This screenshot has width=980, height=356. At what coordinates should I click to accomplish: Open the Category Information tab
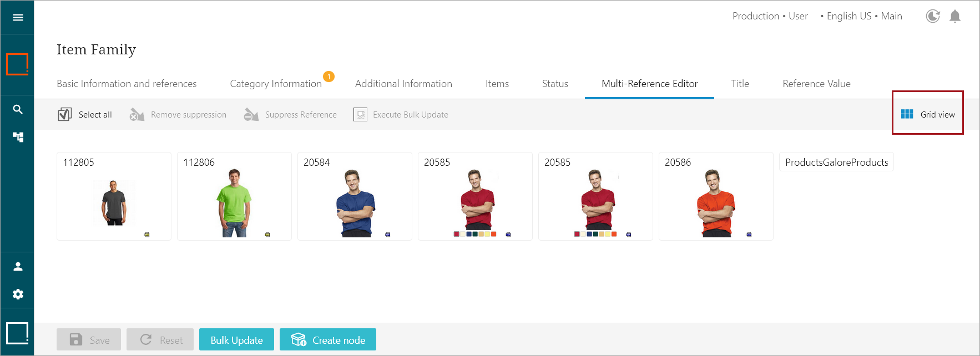tap(276, 84)
